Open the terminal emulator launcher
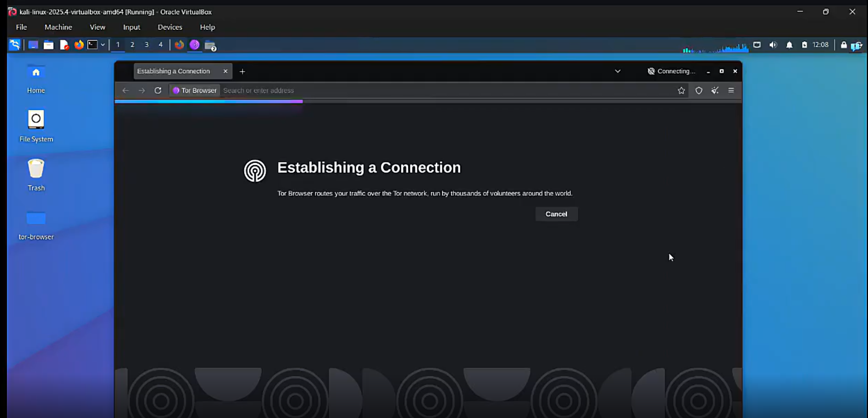 point(93,45)
